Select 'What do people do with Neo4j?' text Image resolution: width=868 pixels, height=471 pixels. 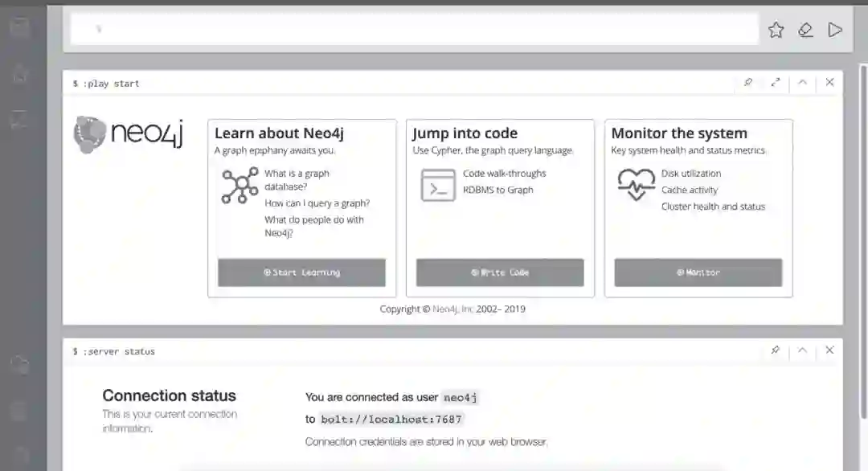click(x=314, y=227)
